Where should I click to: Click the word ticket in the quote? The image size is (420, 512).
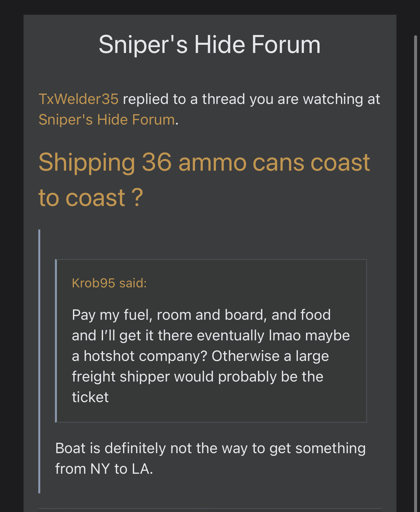[90, 397]
